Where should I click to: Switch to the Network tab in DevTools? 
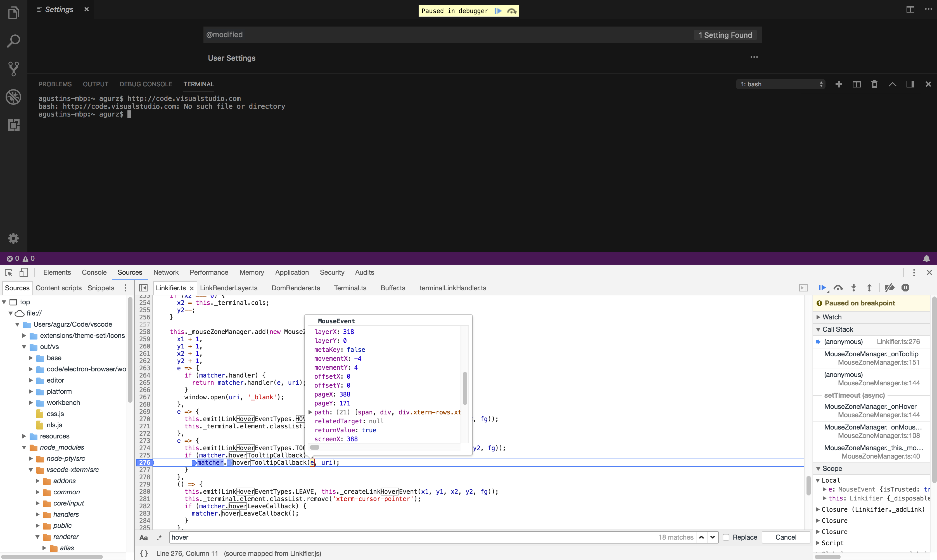[x=166, y=272]
